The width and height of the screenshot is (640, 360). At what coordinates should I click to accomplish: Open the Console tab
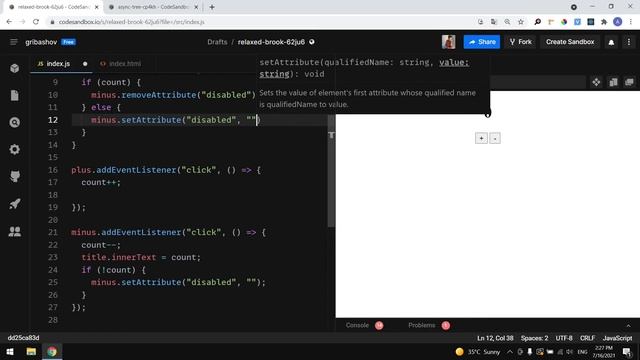[x=364, y=325]
